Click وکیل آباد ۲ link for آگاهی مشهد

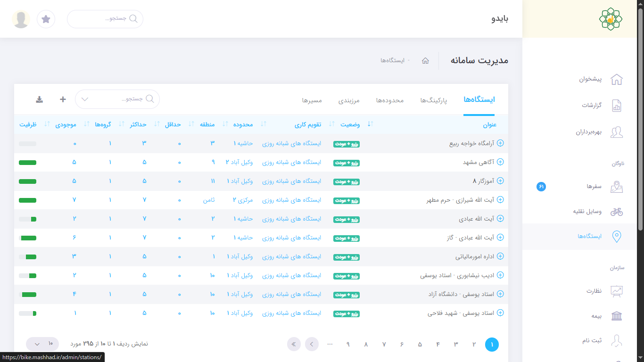pos(239,162)
